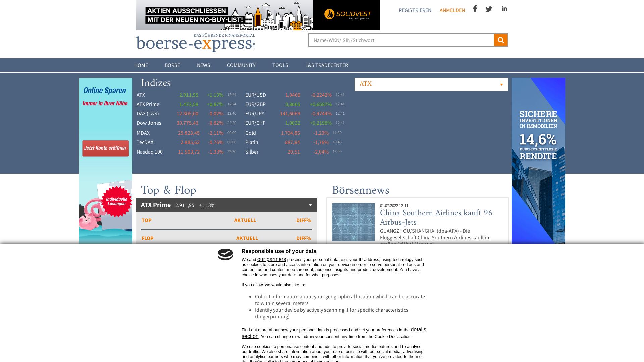Select the DAX (L&S) index entry
The height and width of the screenshot is (362, 644).
click(148, 114)
